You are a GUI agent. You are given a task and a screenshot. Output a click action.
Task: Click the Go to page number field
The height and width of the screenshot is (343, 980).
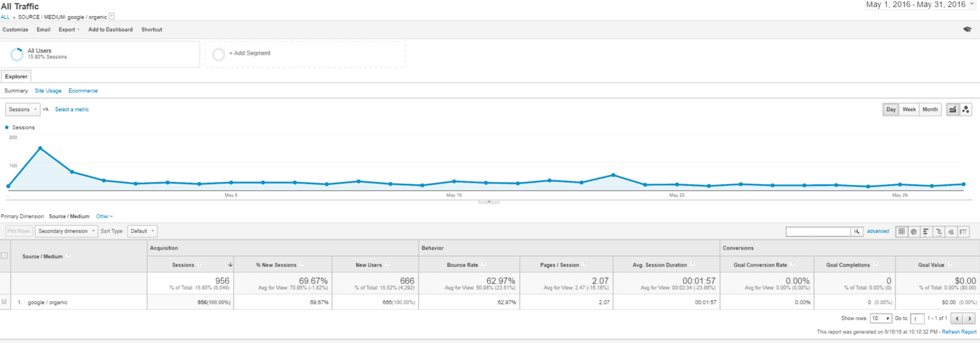coord(917,319)
